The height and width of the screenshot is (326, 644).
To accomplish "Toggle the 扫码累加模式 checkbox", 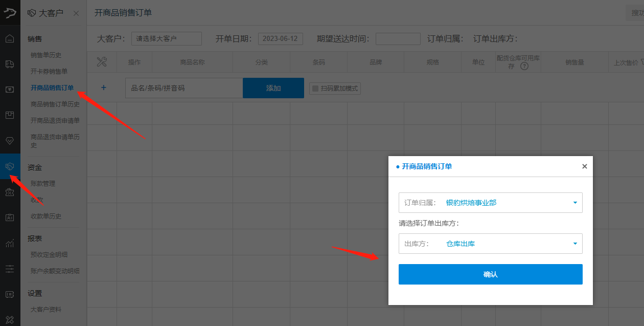I will pos(315,89).
